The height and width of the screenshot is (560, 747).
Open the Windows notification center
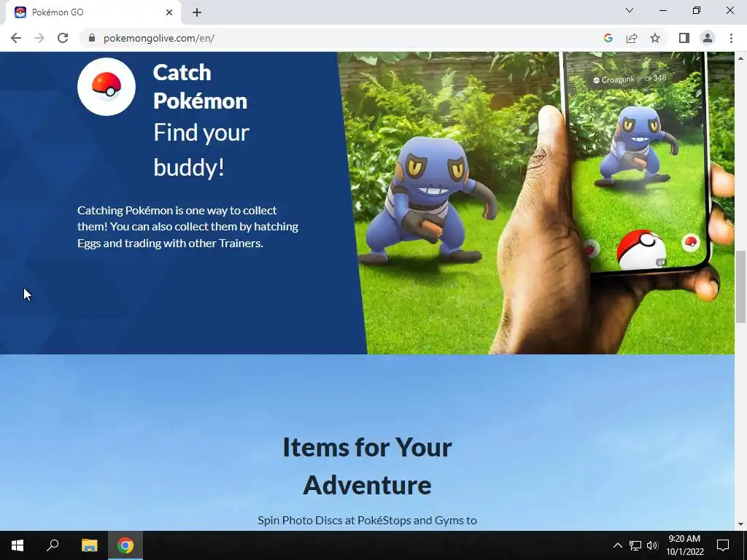(x=723, y=545)
